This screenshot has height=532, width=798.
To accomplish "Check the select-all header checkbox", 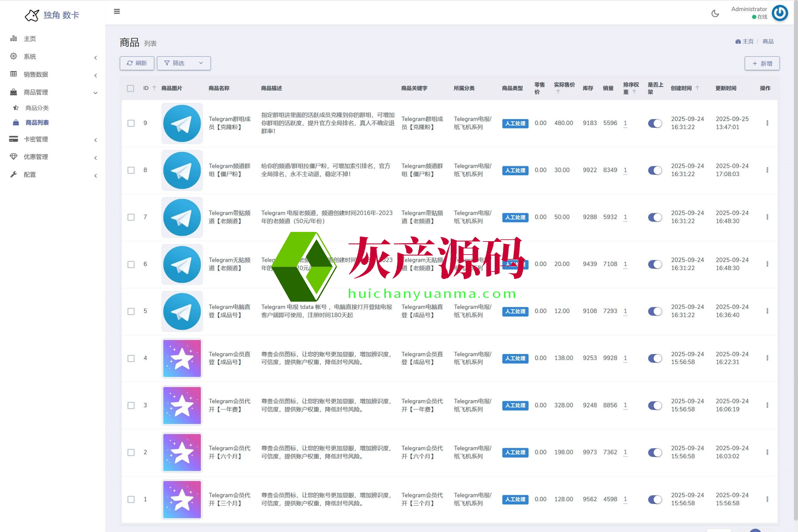I will click(130, 89).
